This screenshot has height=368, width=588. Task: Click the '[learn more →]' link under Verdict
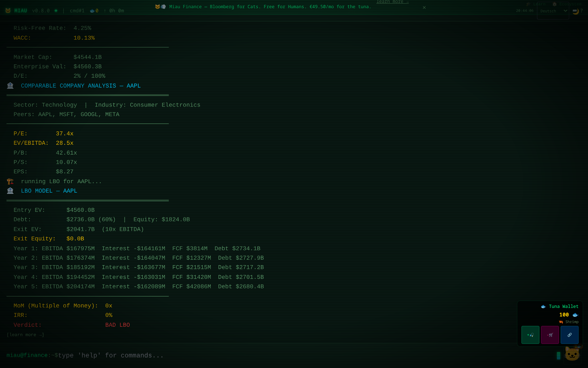click(x=25, y=335)
